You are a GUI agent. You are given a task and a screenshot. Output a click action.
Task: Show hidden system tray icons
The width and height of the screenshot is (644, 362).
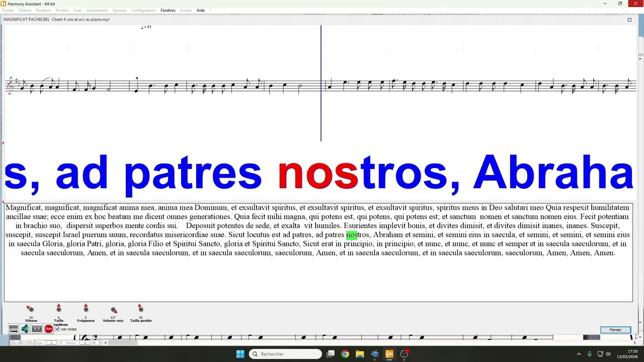tap(579, 354)
